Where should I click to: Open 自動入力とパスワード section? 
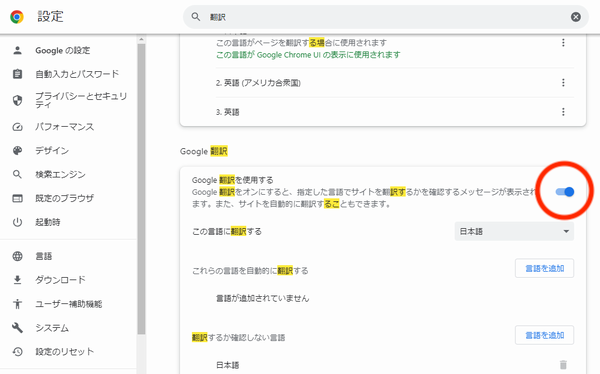tap(77, 74)
